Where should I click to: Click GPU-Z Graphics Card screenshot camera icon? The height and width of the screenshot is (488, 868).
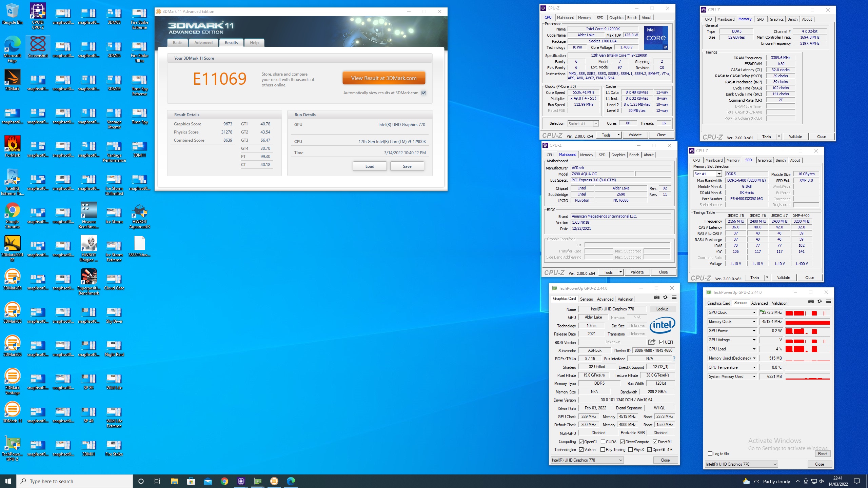(657, 297)
